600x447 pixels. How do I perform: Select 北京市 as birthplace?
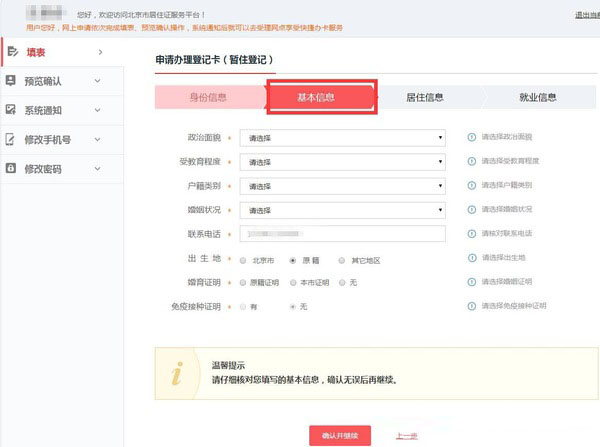[243, 259]
